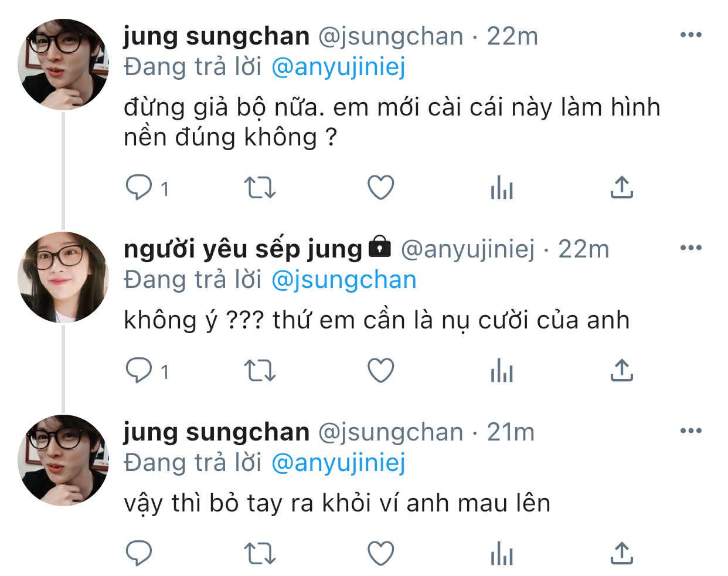The width and height of the screenshot is (728, 576).
Task: Share the 'nụ cười của anh' tweet
Action: (x=621, y=370)
